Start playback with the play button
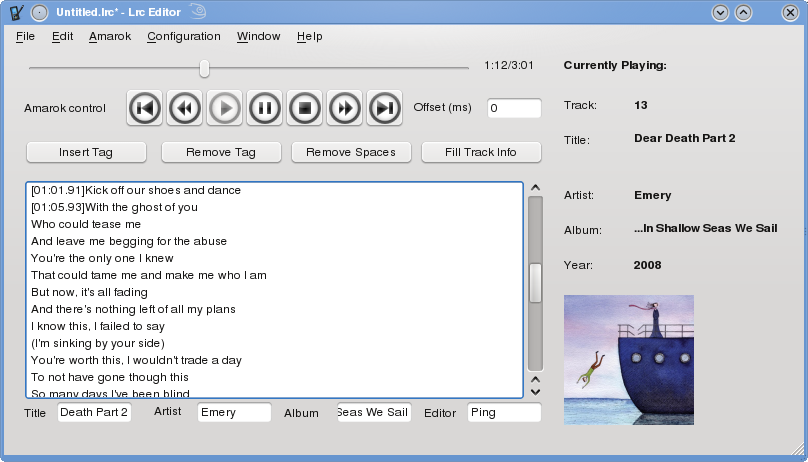This screenshot has width=808, height=462. coord(225,108)
